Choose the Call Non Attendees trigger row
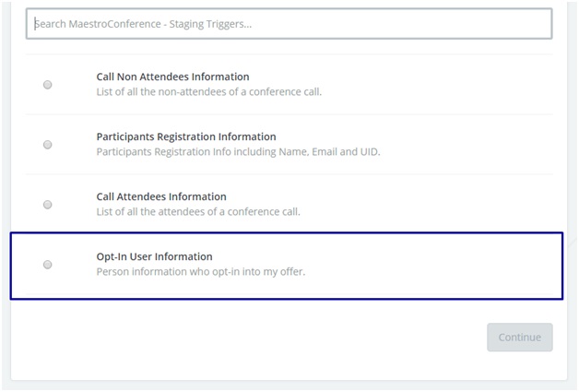This screenshot has height=392, width=579. click(289, 85)
